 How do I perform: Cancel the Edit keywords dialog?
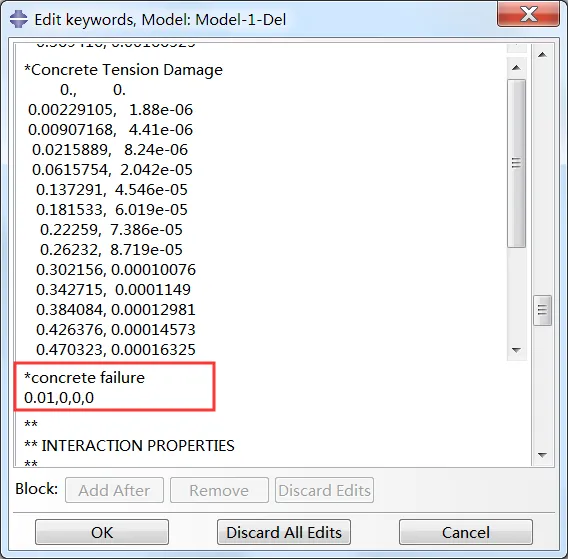pos(466,532)
